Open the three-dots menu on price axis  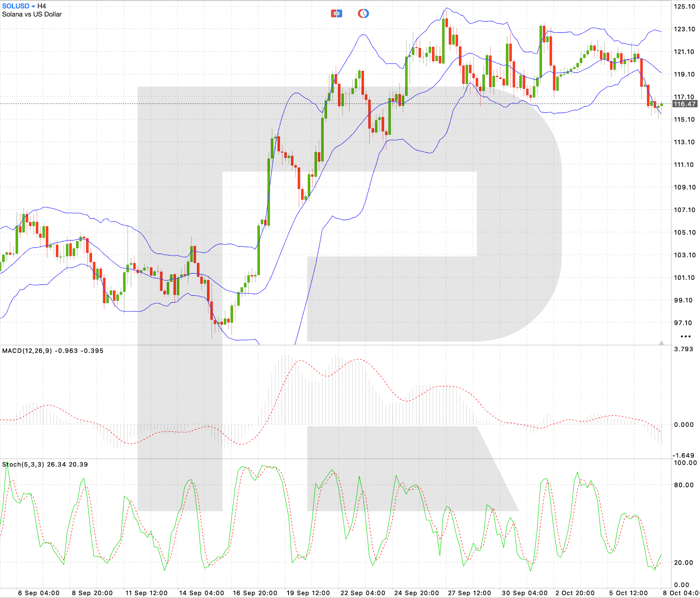(685, 336)
